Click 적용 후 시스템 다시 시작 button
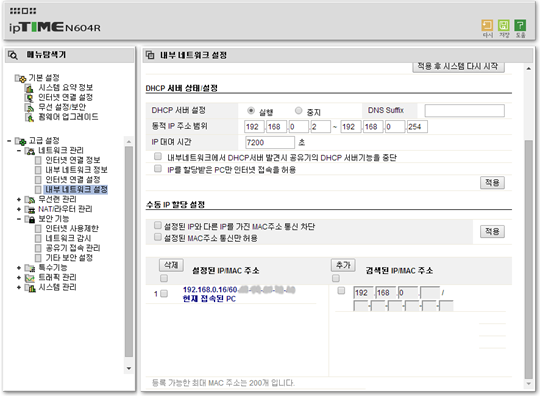540x396 pixels. tap(458, 67)
